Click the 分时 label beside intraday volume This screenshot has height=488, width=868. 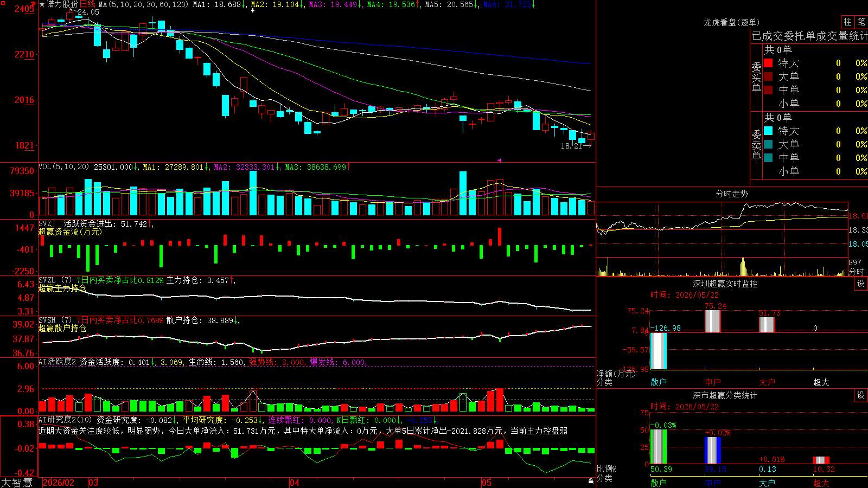[857, 272]
